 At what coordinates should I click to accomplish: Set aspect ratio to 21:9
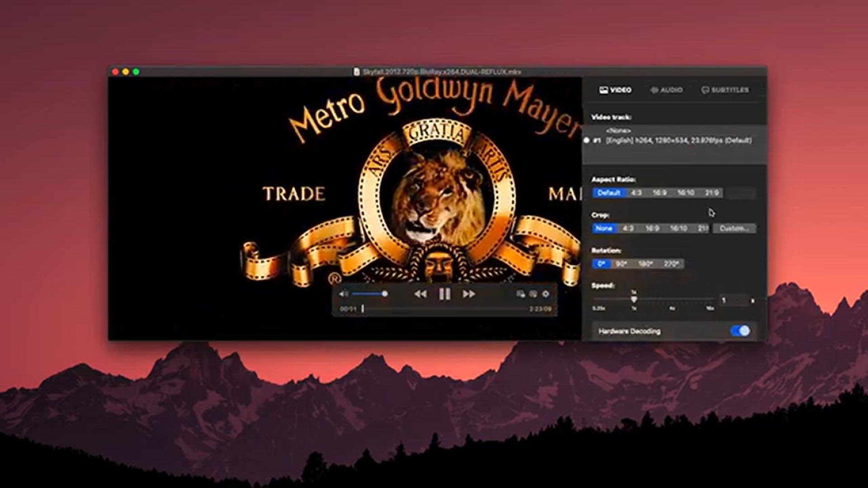[x=712, y=193]
